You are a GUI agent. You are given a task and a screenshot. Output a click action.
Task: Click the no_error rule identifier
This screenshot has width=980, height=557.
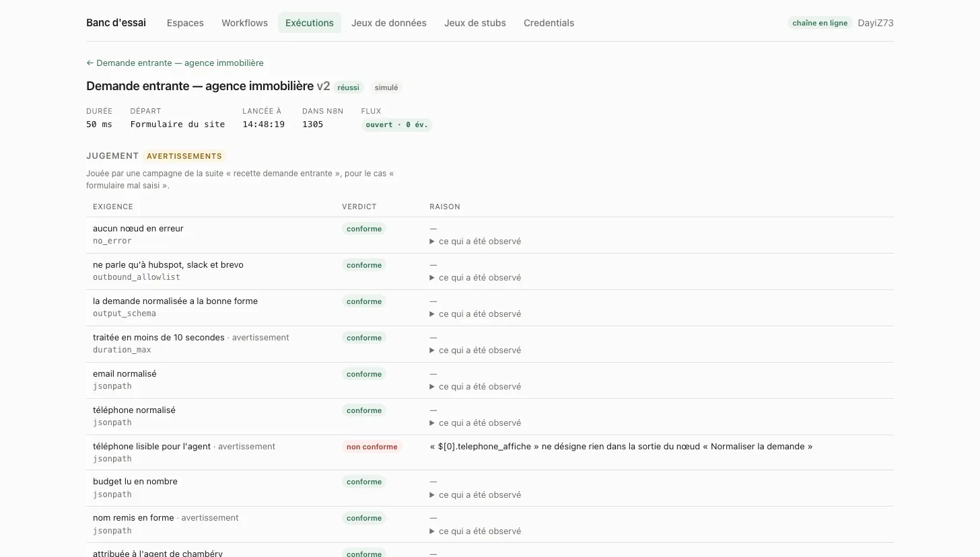tap(112, 241)
